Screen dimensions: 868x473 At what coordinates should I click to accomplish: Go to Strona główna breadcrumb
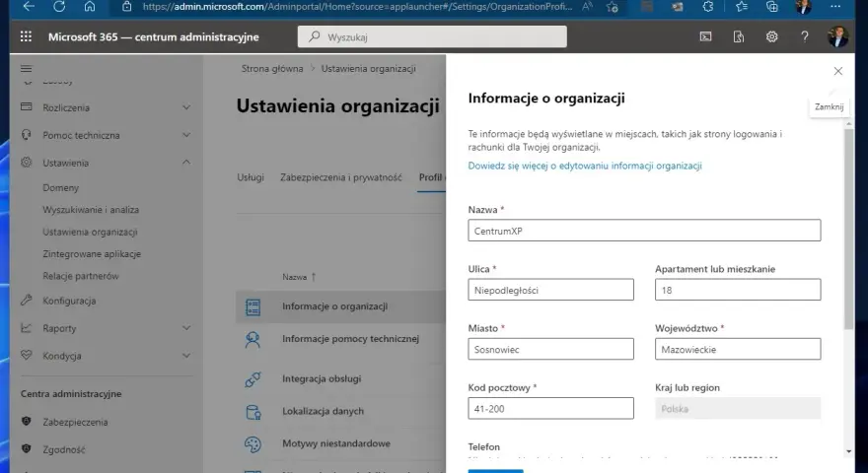point(272,69)
